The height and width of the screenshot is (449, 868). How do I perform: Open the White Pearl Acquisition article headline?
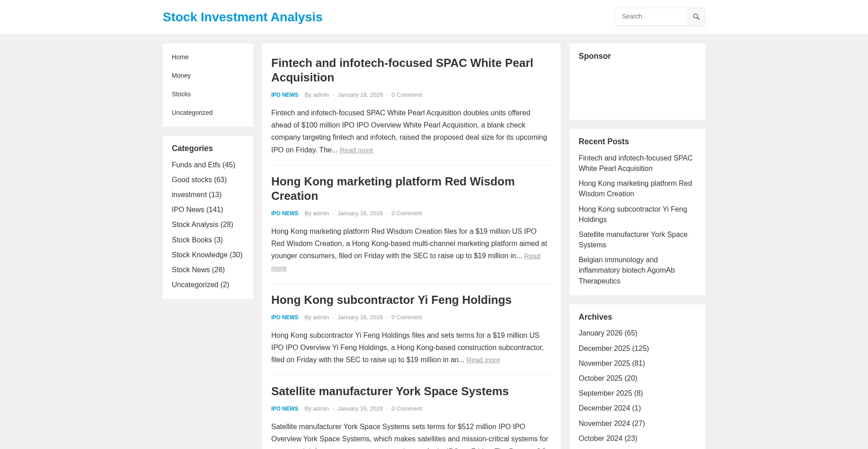click(x=401, y=70)
